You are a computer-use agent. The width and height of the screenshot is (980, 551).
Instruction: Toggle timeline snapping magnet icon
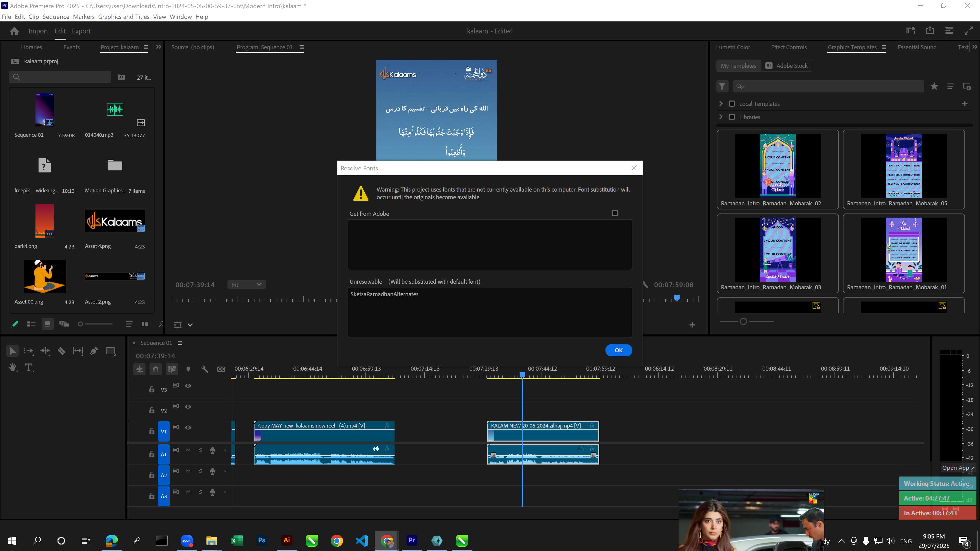point(156,369)
